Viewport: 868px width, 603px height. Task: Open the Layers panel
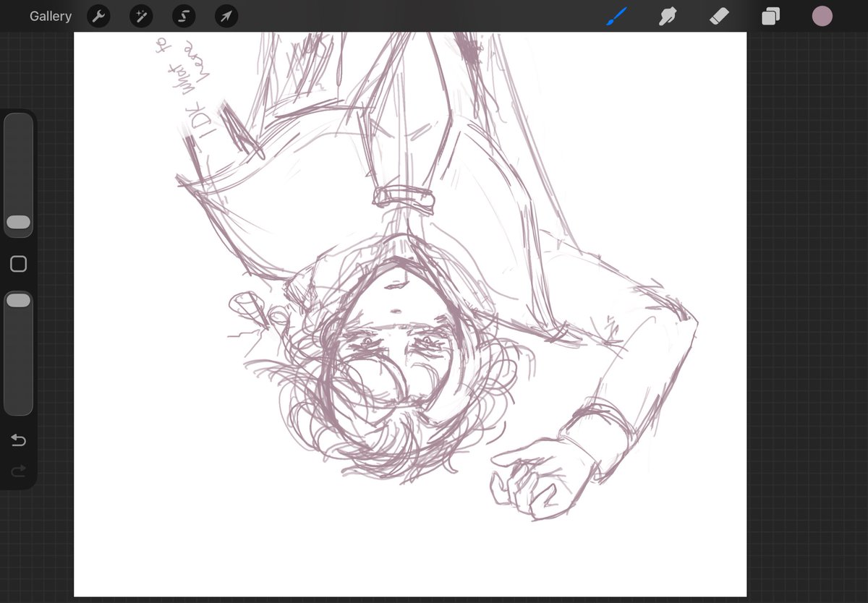[x=771, y=16]
